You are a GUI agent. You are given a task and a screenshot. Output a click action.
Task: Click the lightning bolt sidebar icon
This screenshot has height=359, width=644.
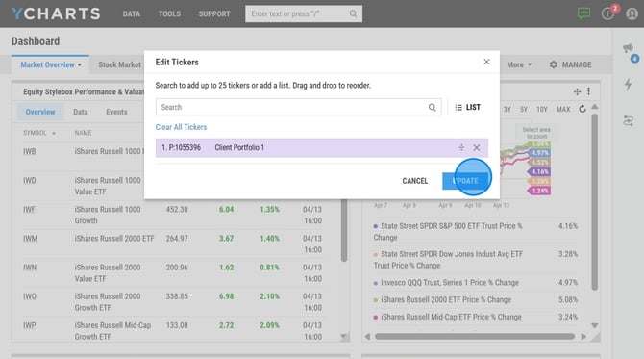[x=628, y=85]
